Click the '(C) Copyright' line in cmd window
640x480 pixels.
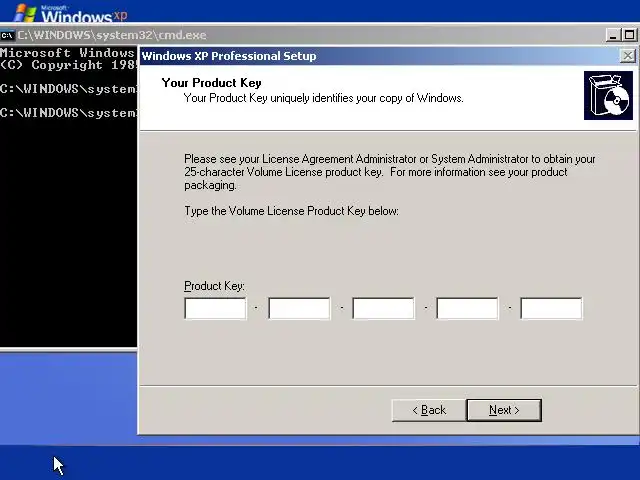click(67, 65)
